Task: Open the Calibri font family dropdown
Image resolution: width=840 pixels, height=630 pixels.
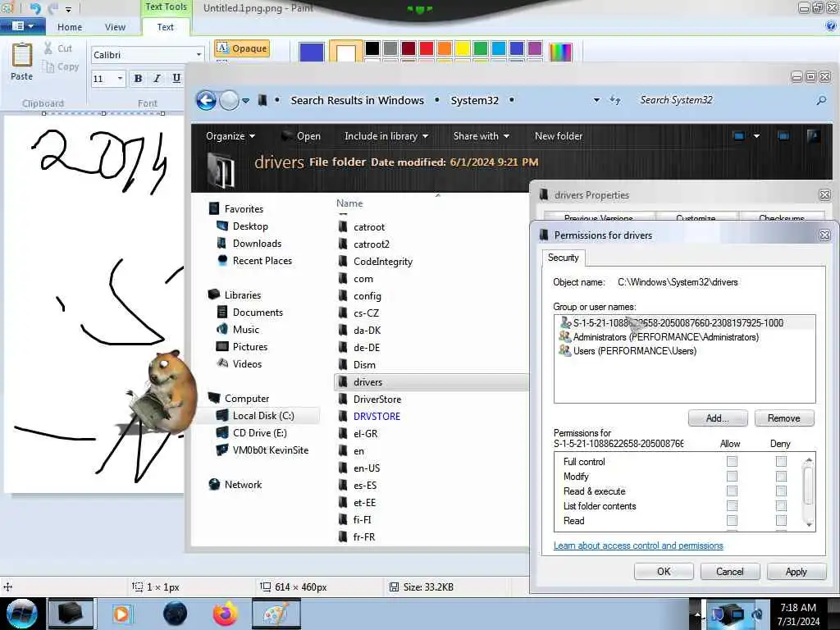Action: tap(199, 55)
